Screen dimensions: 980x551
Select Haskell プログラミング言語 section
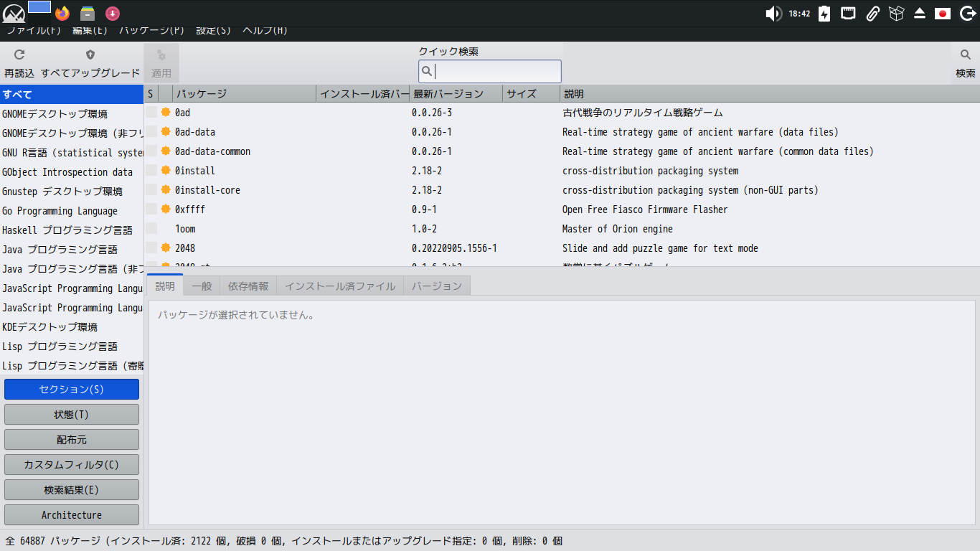click(72, 230)
